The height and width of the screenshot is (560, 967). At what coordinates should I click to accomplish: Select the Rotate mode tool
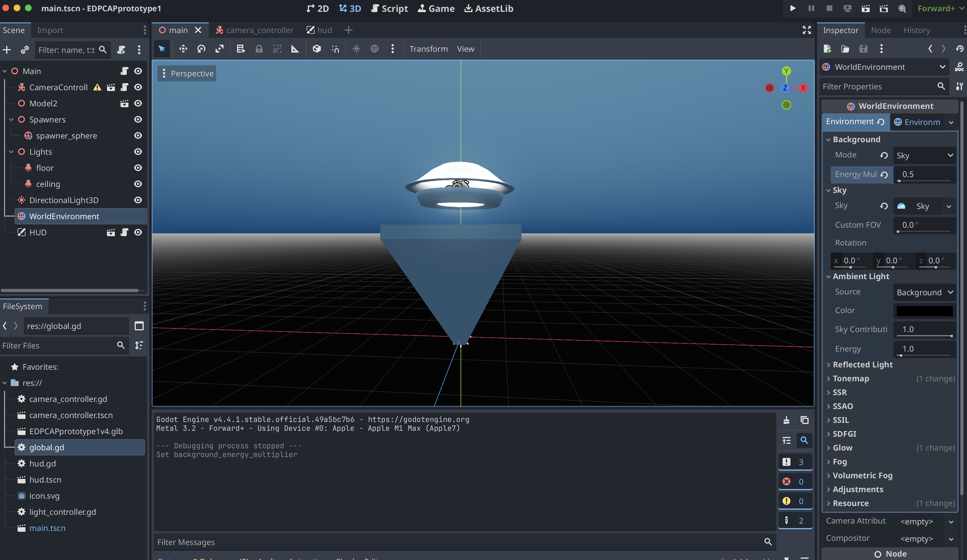[x=201, y=49]
